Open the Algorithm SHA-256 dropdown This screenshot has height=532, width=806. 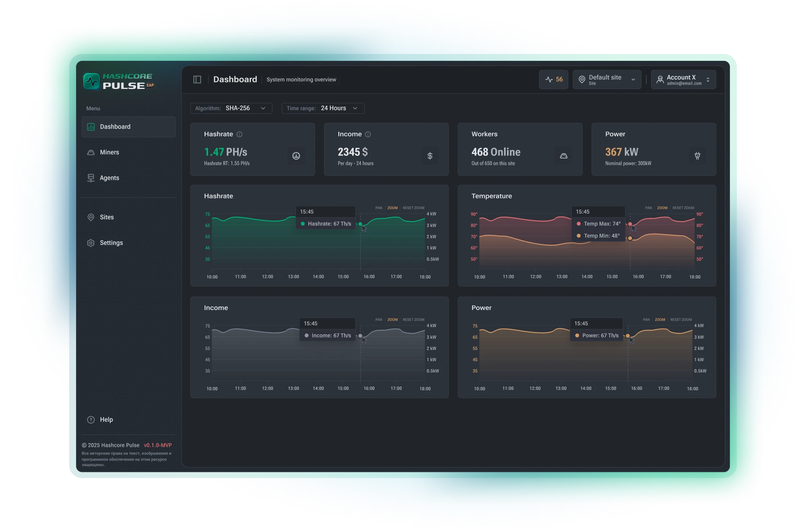(x=231, y=108)
